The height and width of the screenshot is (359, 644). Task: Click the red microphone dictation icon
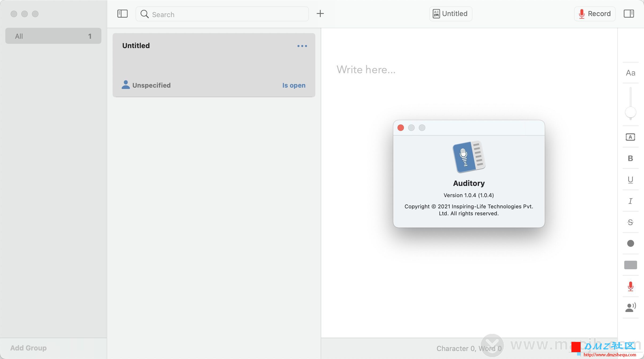[630, 286]
